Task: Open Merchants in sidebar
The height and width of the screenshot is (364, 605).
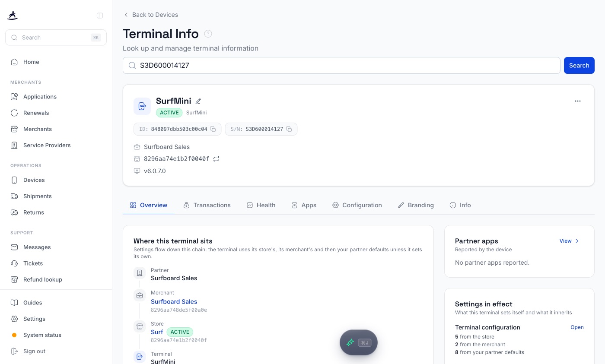Action: pos(56,129)
